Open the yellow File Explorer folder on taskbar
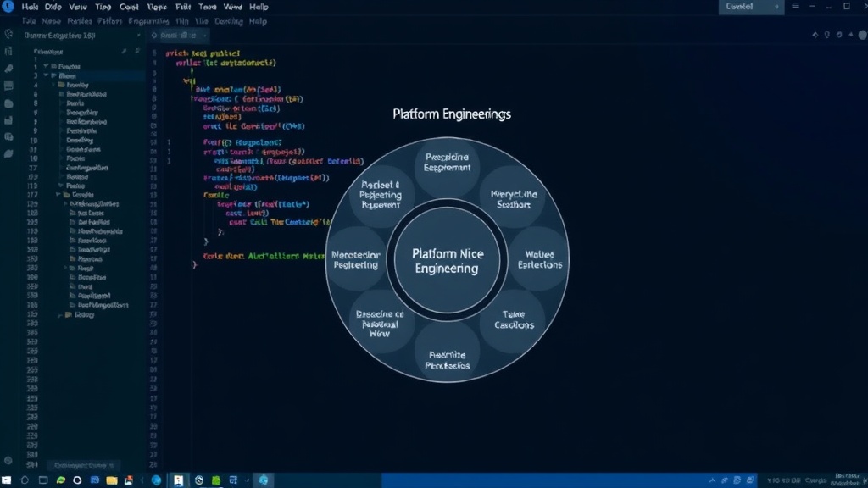 point(112,480)
